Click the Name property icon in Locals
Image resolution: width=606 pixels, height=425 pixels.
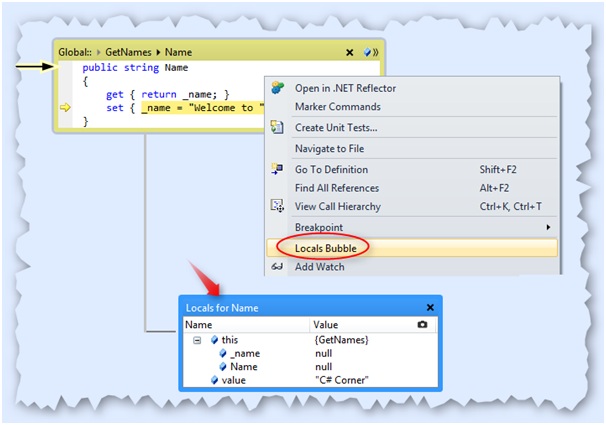223,367
